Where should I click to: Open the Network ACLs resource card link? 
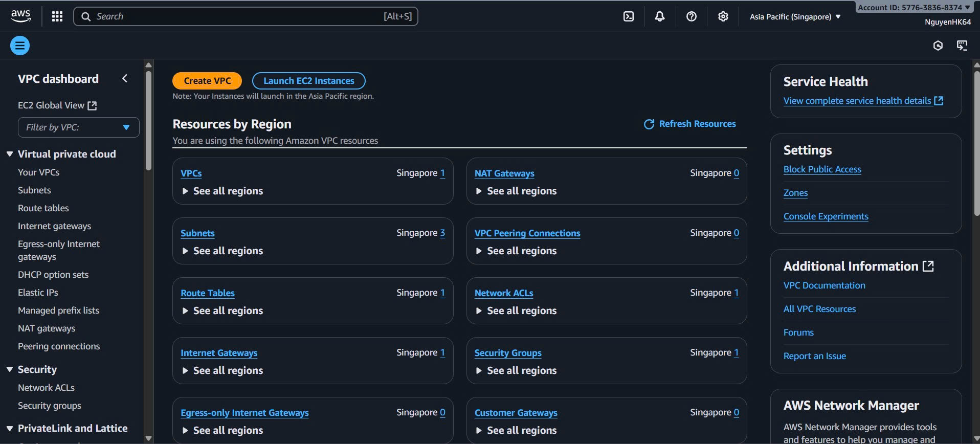[504, 293]
